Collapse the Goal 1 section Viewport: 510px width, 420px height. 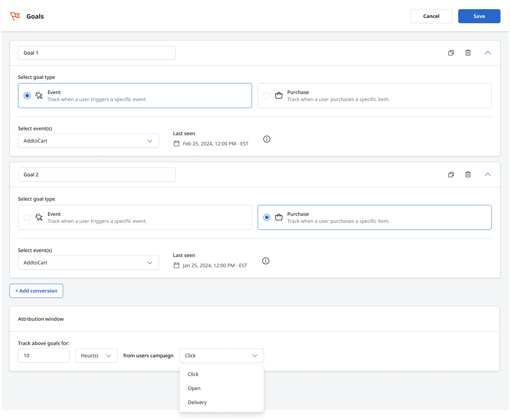[488, 53]
